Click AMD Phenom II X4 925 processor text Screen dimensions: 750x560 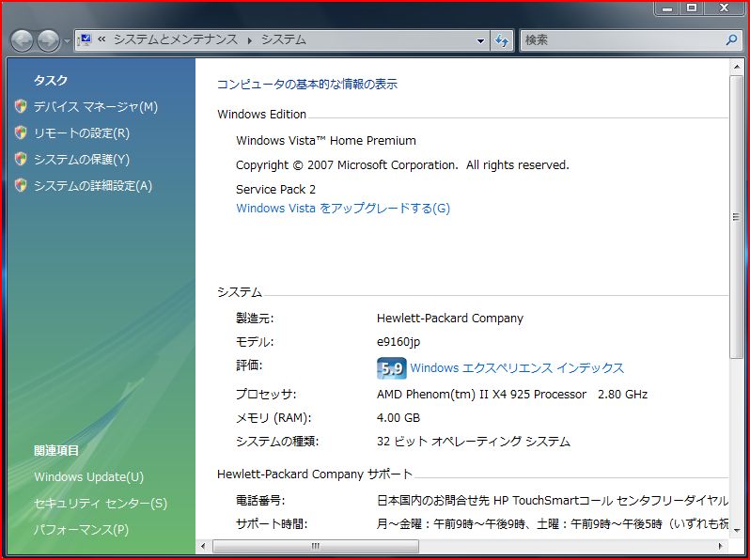512,395
